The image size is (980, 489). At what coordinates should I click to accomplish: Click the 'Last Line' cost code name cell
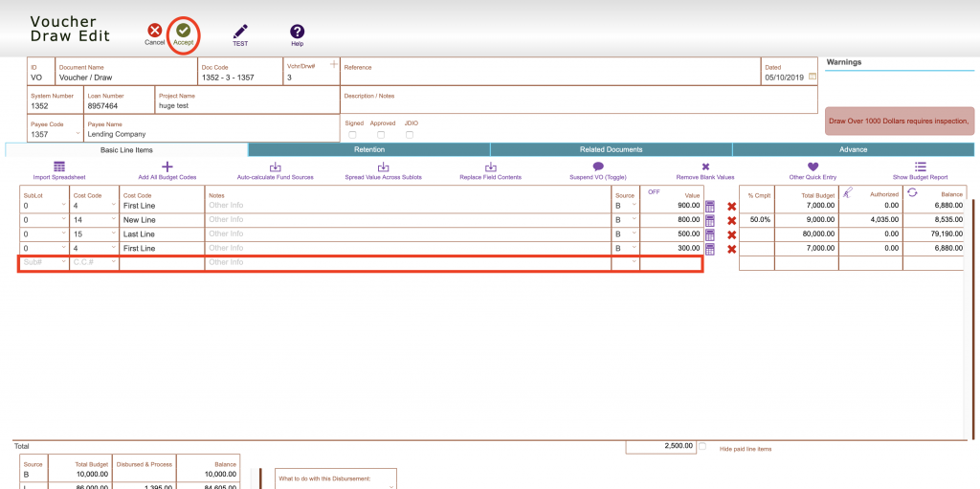pyautogui.click(x=162, y=233)
